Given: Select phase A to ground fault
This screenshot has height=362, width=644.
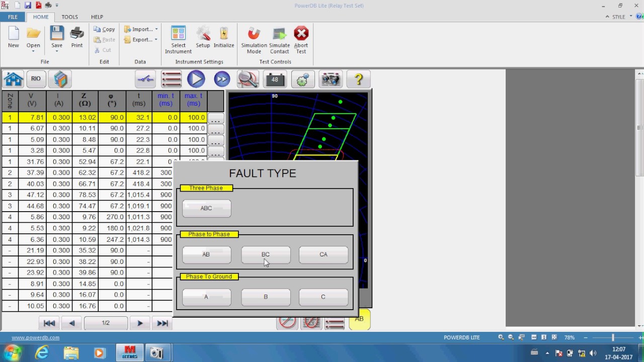Looking at the screenshot, I should pyautogui.click(x=206, y=297).
